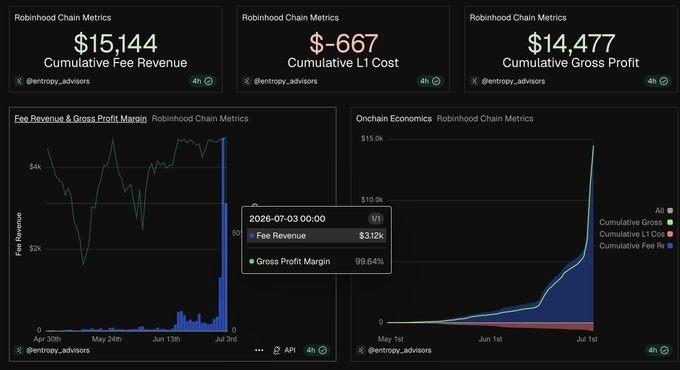The width and height of the screenshot is (680, 370).
Task: Click Robinhood Chain Metrics subtitle beside Onchain Economics
Action: pyautogui.click(x=485, y=118)
